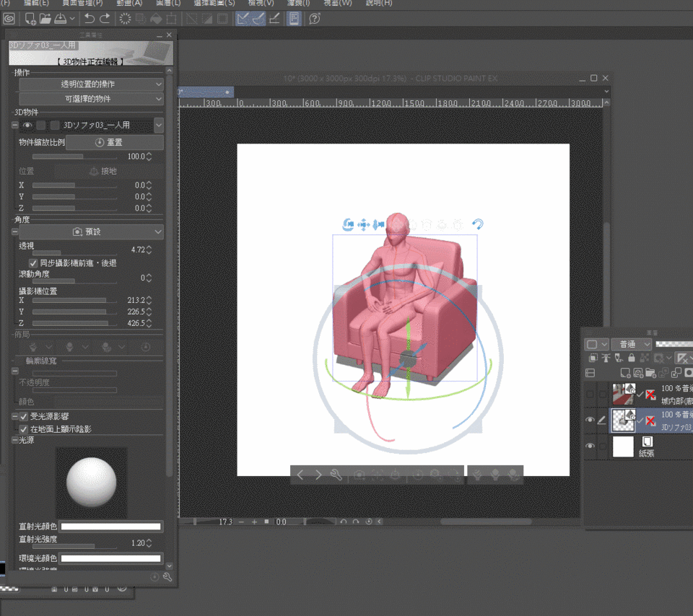Uncheck the 受光源影響 checkbox

23,416
